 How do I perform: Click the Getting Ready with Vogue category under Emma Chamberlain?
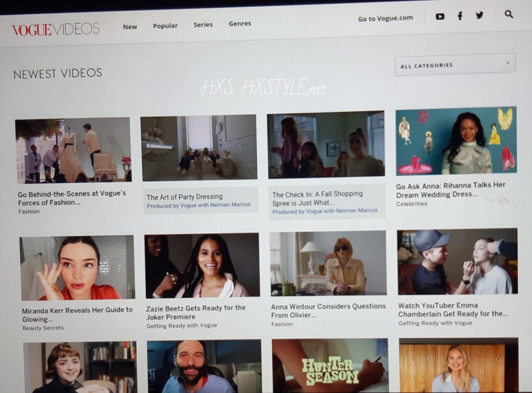[435, 323]
